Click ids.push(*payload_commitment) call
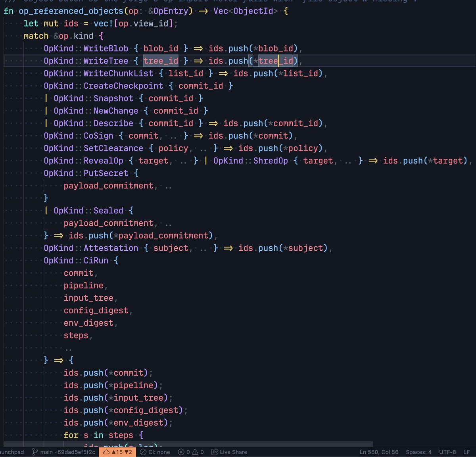Viewport: 476px width, 457px height. pyautogui.click(x=141, y=236)
